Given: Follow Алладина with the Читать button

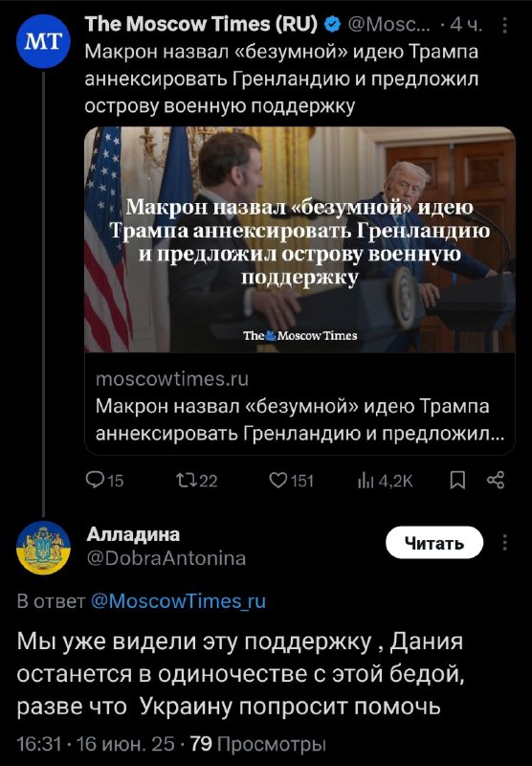Looking at the screenshot, I should (x=434, y=543).
